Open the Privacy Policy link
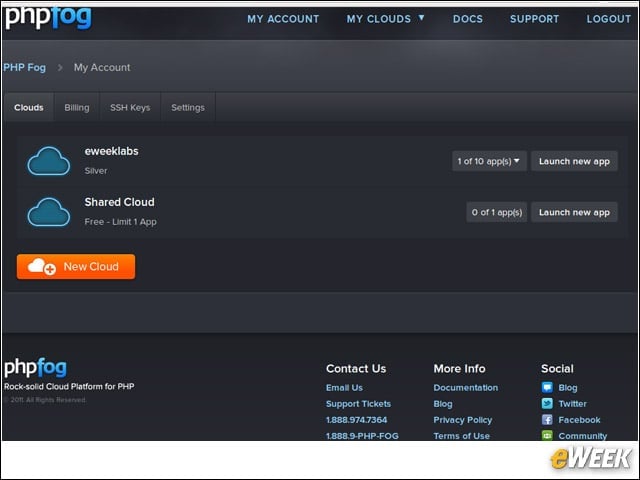640x480 pixels. (x=463, y=420)
